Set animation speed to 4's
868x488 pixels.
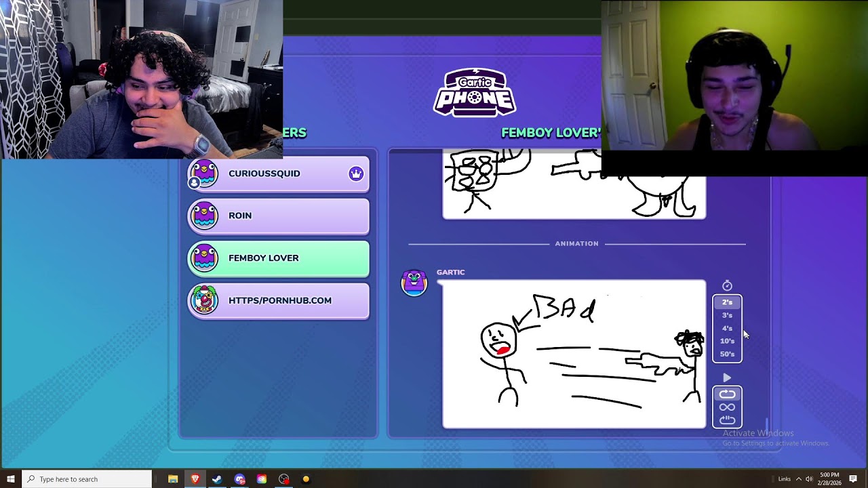727,328
